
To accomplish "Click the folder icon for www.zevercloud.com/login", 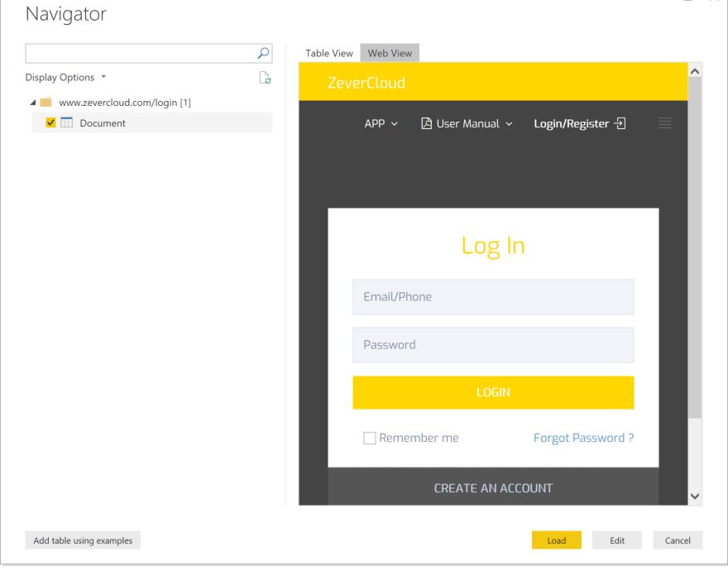I will 45,103.
